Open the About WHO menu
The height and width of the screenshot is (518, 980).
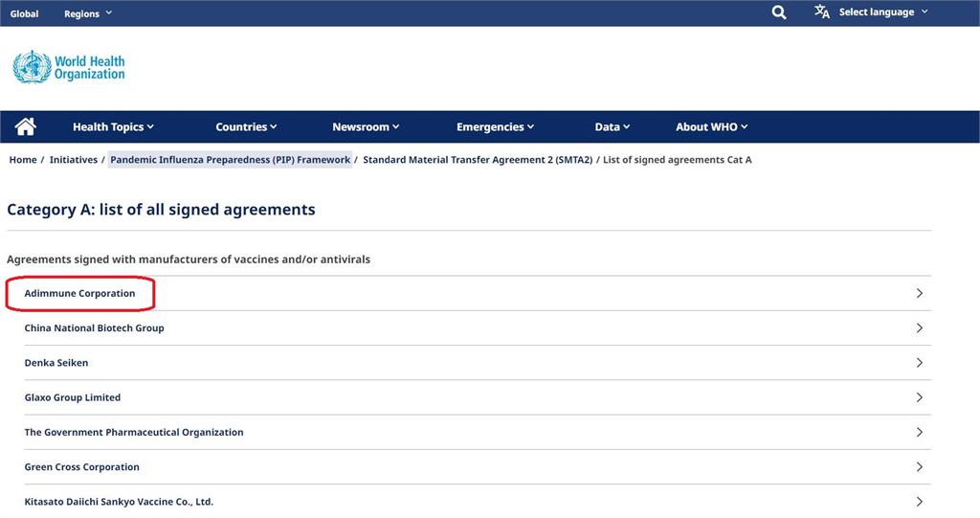click(x=711, y=127)
